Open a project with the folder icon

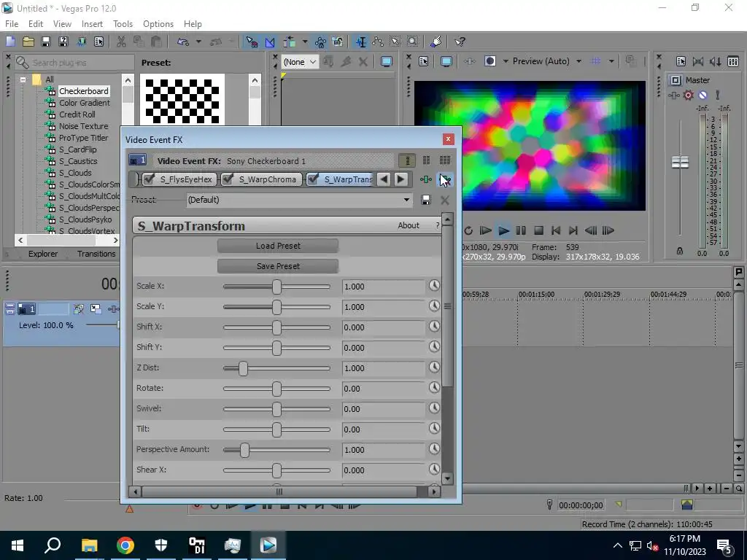click(28, 42)
